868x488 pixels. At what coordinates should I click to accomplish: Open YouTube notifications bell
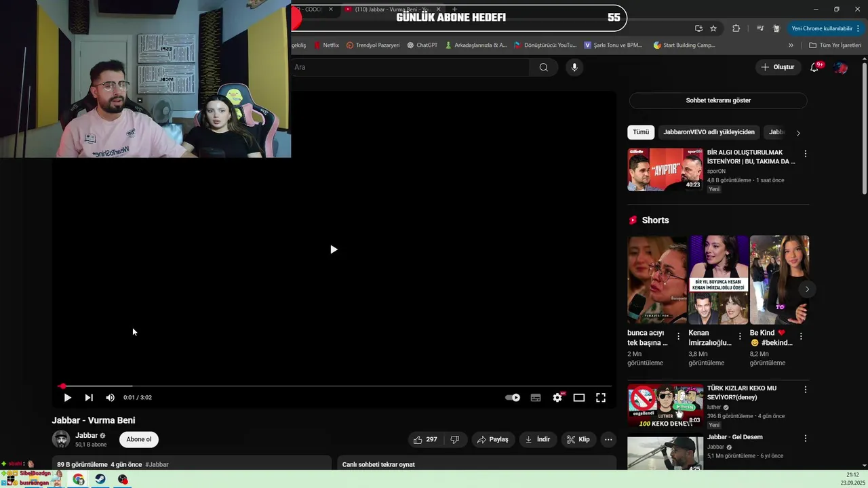(x=815, y=67)
